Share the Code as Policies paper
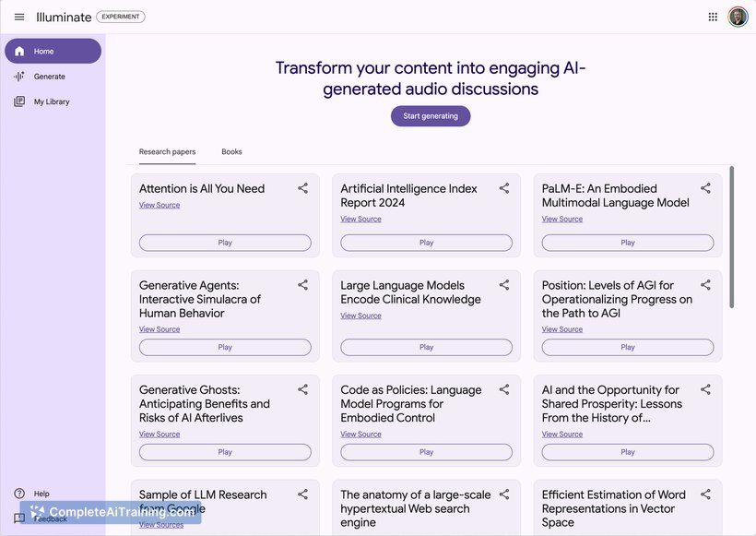Screen dimensions: 756x536 (x=504, y=389)
